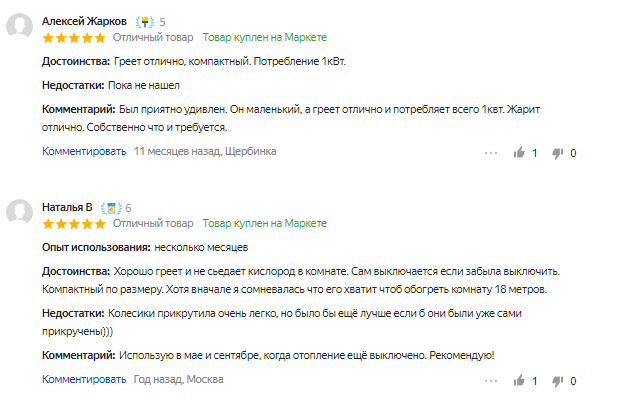Click the badge icon next to Алексей Жарков

point(145,22)
